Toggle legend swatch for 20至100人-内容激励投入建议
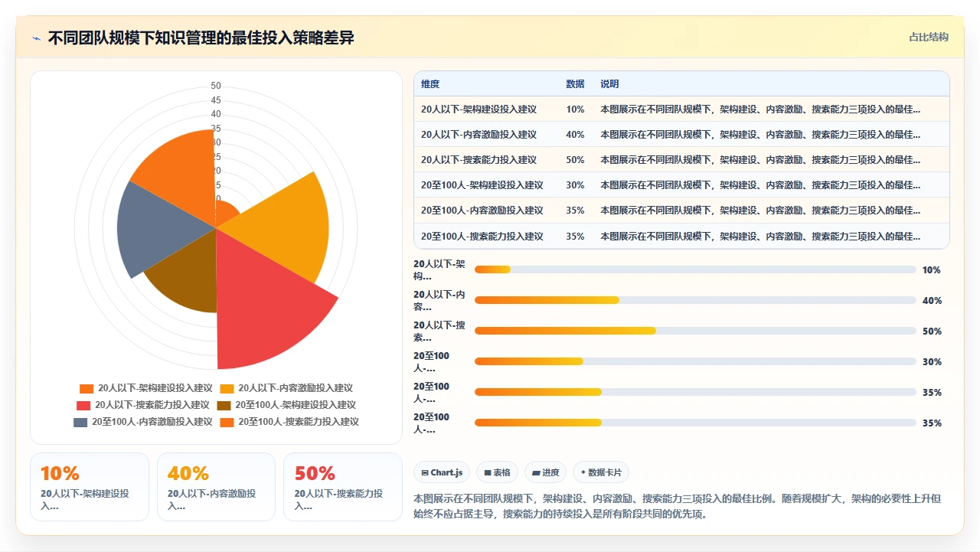This screenshot has height=552, width=980. [80, 422]
